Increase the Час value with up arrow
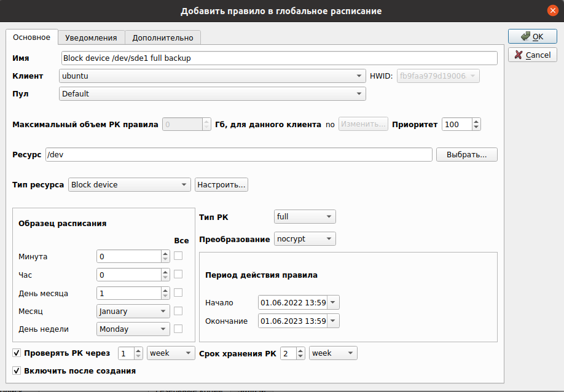564x392 pixels. pos(165,272)
